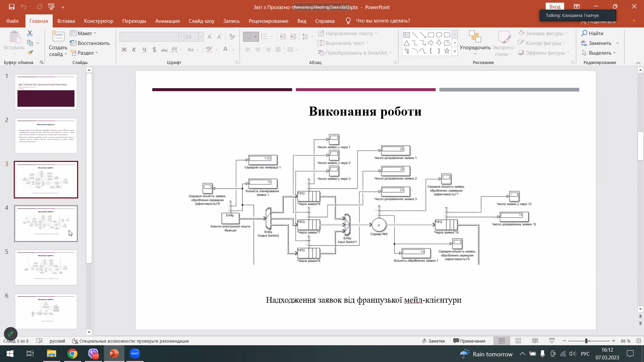This screenshot has height=362, width=644.
Task: Click the Вход sign-in button
Action: click(555, 6)
